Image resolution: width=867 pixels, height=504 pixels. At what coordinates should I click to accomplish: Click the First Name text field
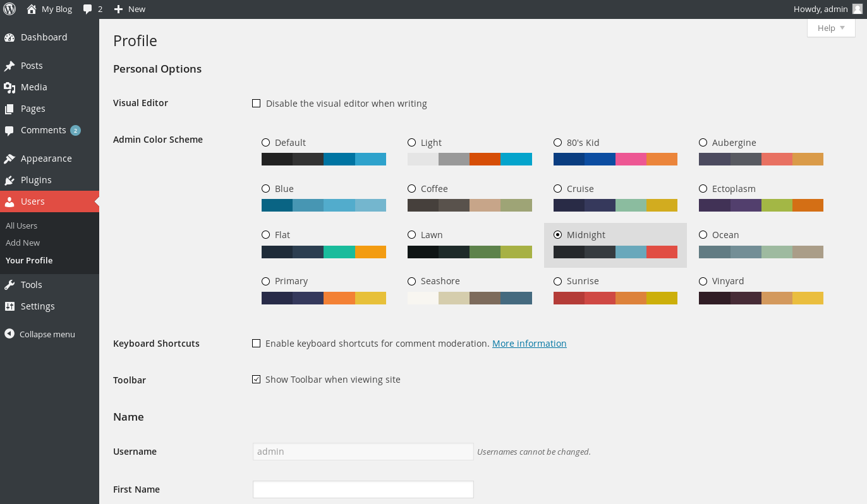click(363, 489)
